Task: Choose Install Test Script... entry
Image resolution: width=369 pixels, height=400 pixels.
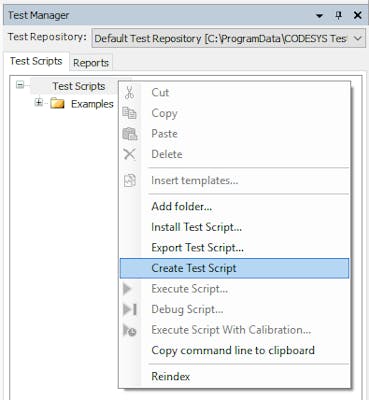Action: click(196, 227)
